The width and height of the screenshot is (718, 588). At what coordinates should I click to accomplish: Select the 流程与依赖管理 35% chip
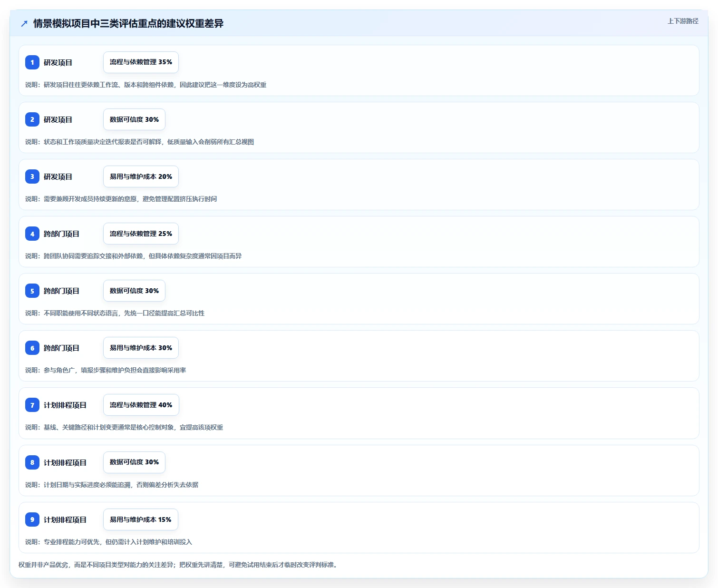[x=141, y=62]
